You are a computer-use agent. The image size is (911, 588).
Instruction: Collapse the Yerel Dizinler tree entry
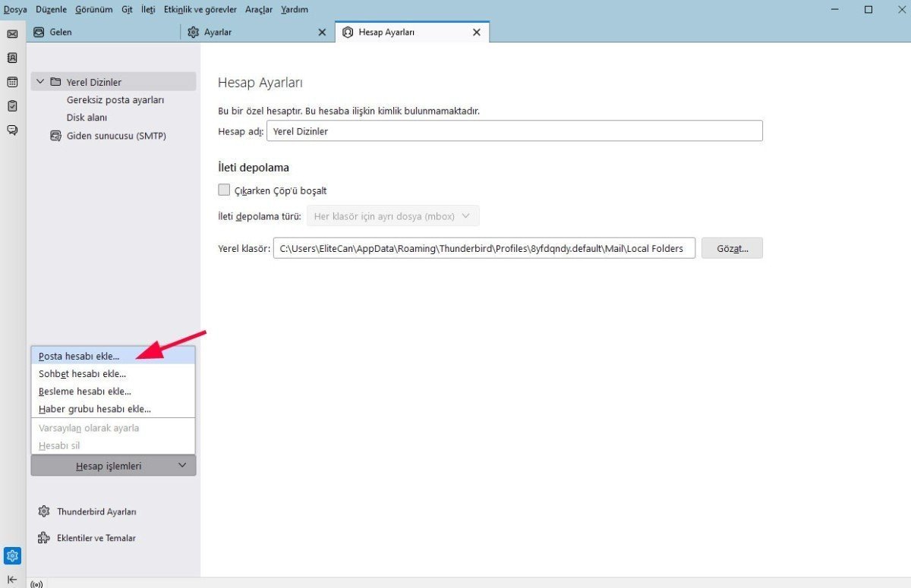40,81
